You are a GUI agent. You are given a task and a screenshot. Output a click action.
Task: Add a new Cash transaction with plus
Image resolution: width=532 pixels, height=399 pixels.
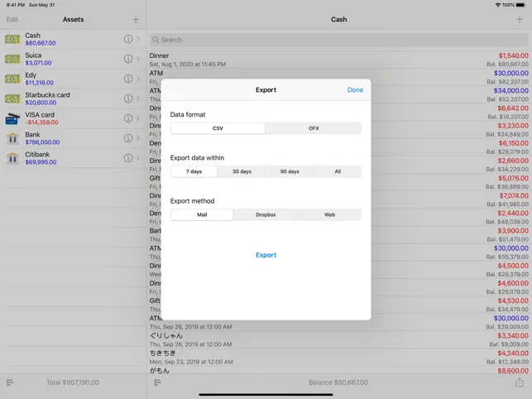click(520, 19)
